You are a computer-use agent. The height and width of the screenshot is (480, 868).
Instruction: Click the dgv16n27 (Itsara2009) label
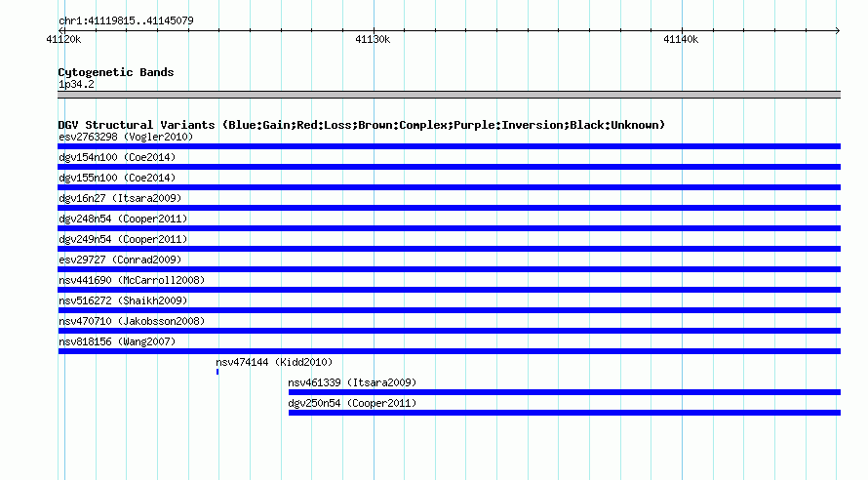(120, 198)
